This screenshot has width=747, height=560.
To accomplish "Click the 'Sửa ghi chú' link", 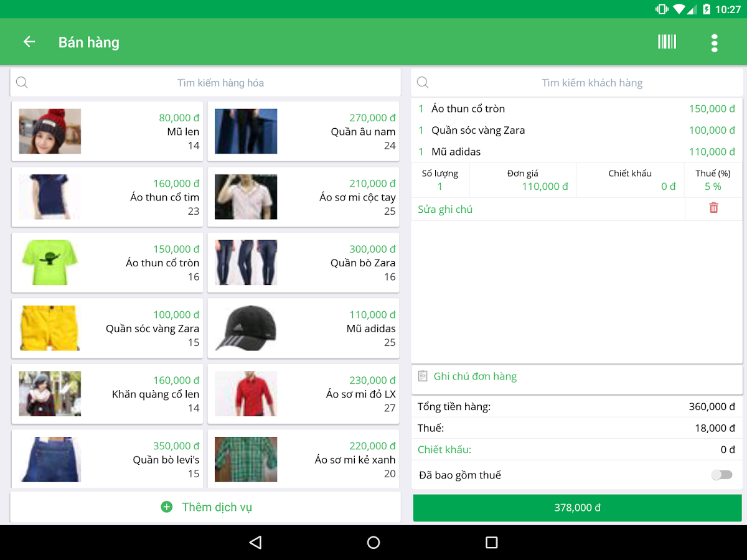I will (x=445, y=209).
